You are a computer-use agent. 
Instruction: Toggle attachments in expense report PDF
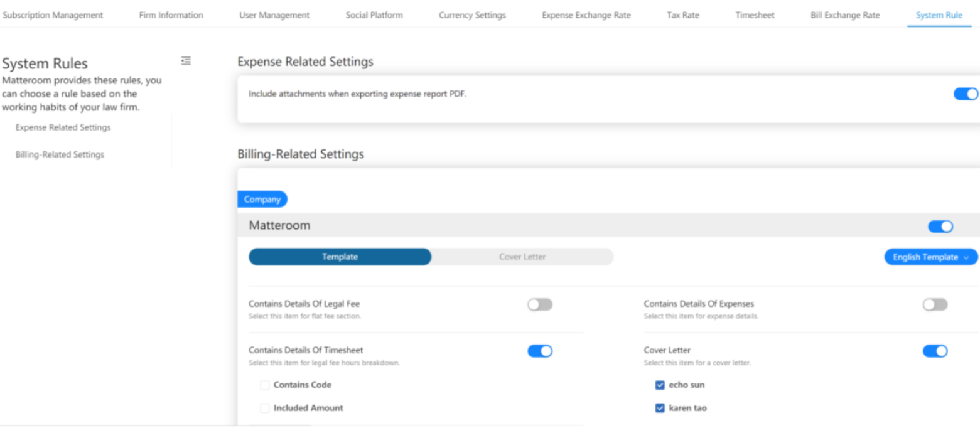click(x=966, y=94)
